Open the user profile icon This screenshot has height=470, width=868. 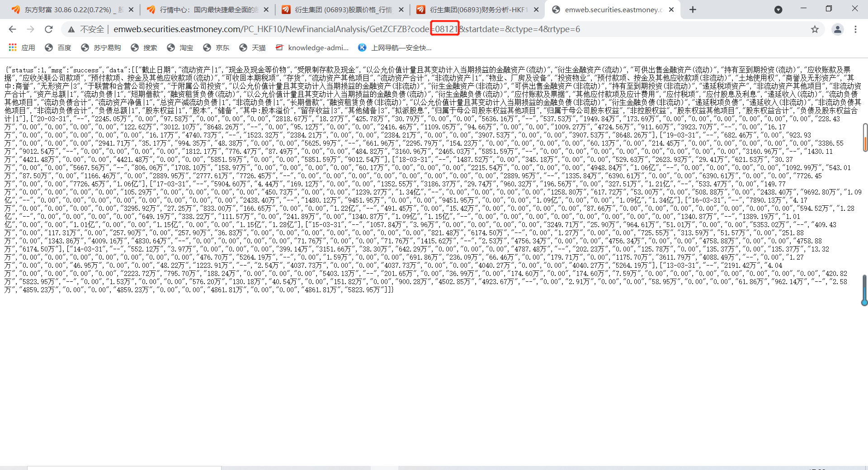837,29
